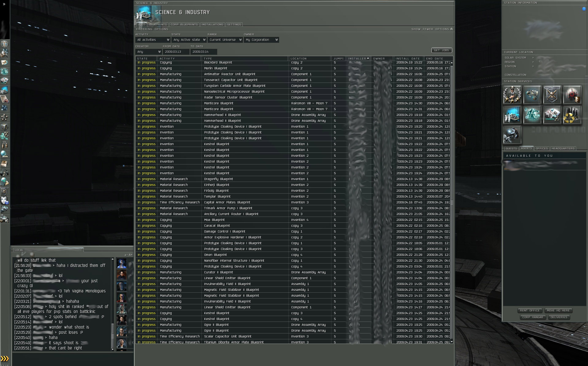Open the Headquarters tab

pos(563,148)
